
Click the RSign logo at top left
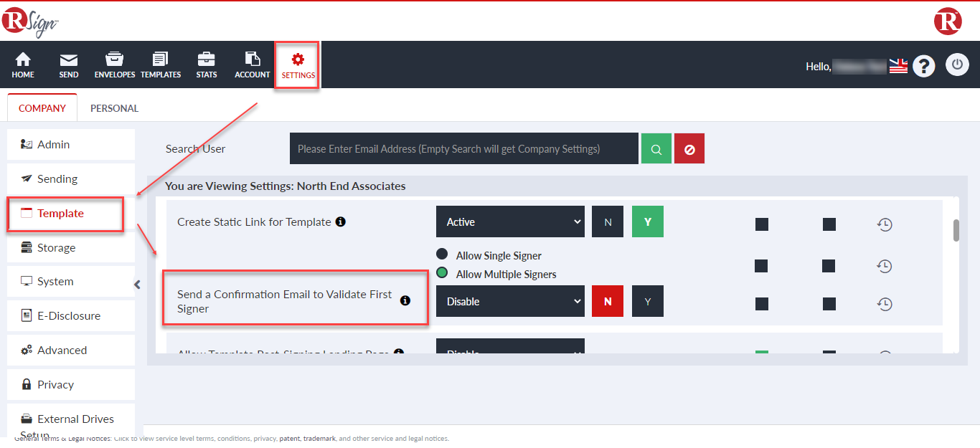30,21
